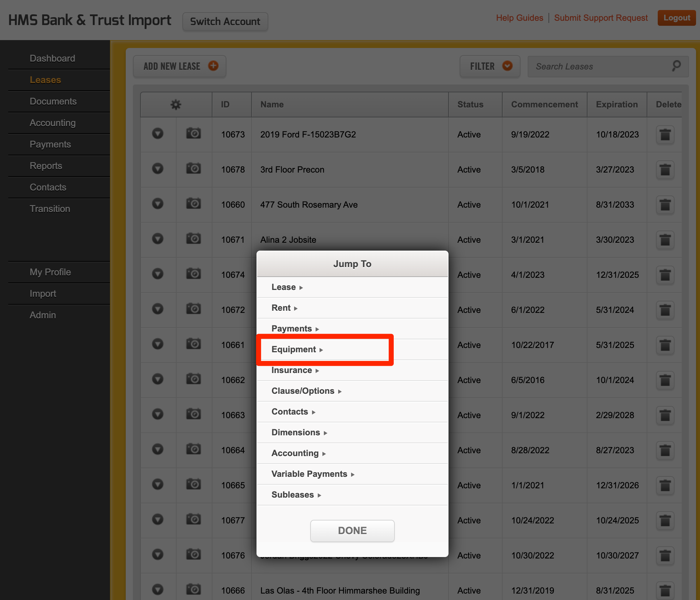Open Lease submenu in Jump To
Screen dimensions: 700x600
[352, 287]
